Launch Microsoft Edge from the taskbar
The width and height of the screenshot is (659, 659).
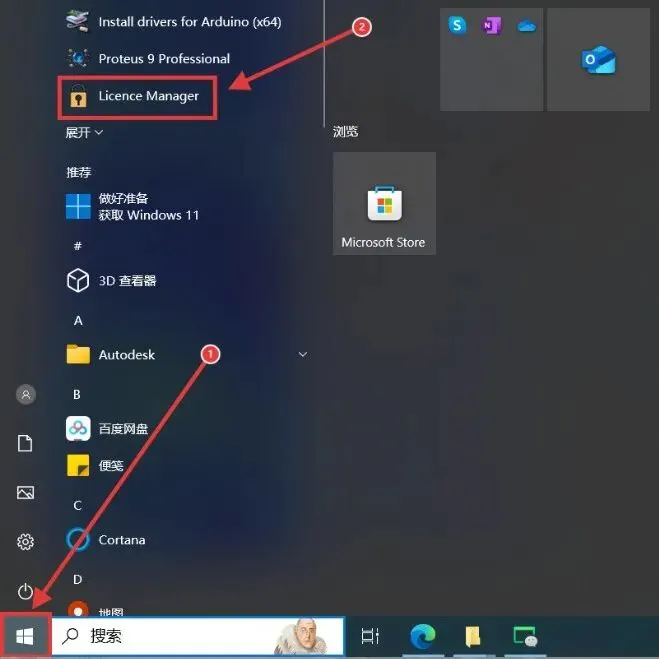[x=422, y=636]
